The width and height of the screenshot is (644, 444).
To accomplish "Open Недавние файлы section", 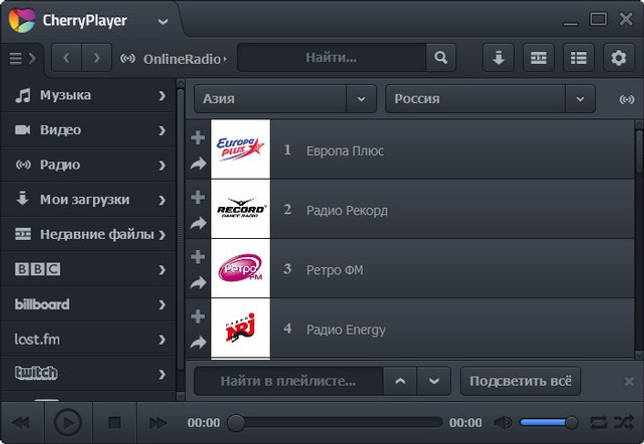I will pyautogui.click(x=88, y=235).
